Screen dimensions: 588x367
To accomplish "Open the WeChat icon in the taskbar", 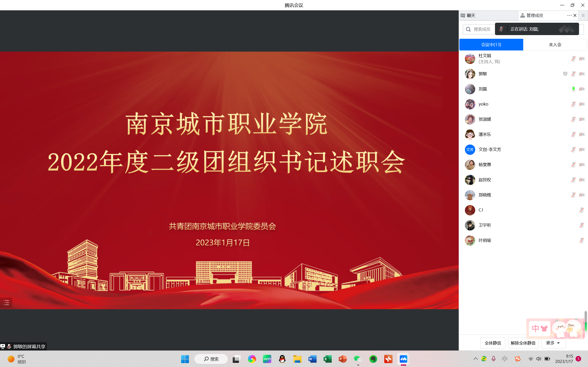I will click(x=358, y=359).
